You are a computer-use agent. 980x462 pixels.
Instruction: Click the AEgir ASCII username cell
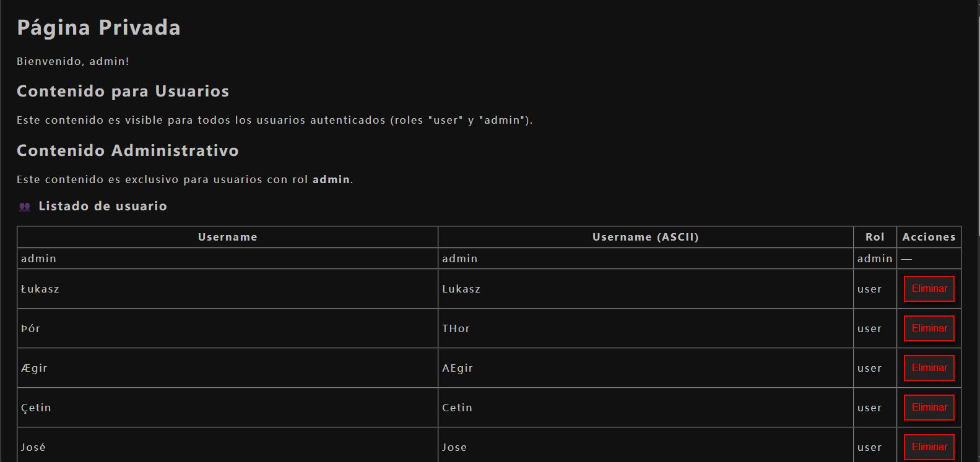(x=457, y=368)
